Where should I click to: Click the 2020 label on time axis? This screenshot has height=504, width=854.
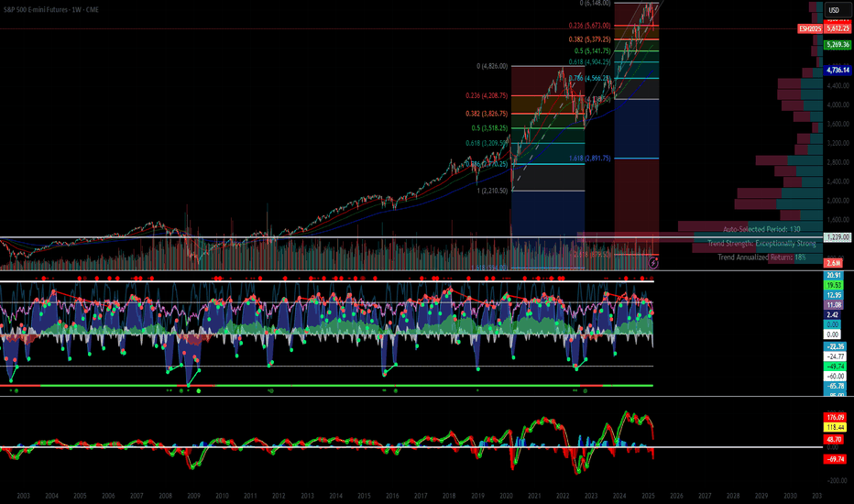(506, 496)
